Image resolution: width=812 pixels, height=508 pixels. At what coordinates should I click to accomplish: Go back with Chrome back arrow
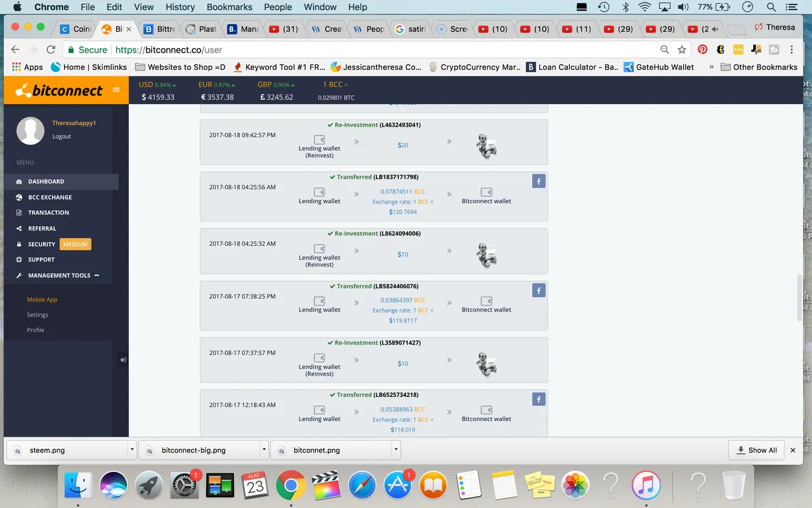(x=15, y=50)
